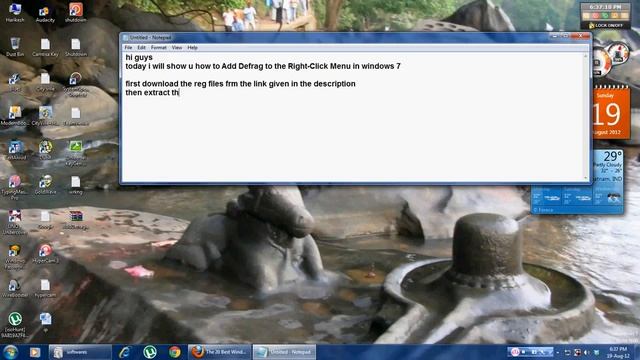Show hidden tray icons arrow
This screenshot has height=360, width=640.
[558, 352]
